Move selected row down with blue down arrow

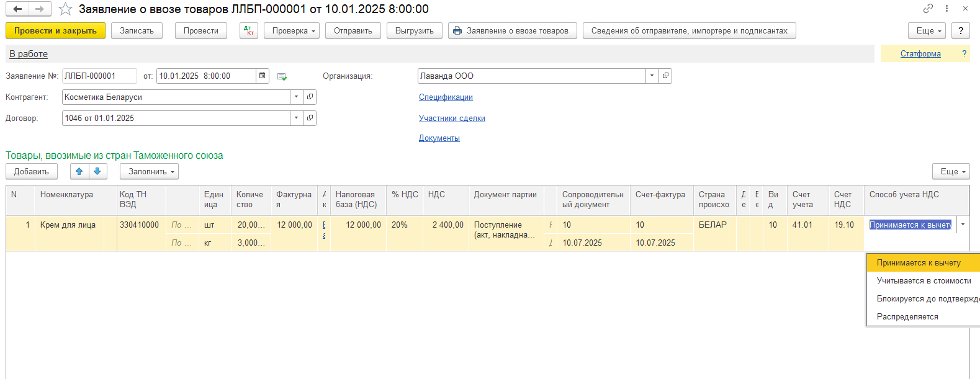tap(97, 171)
